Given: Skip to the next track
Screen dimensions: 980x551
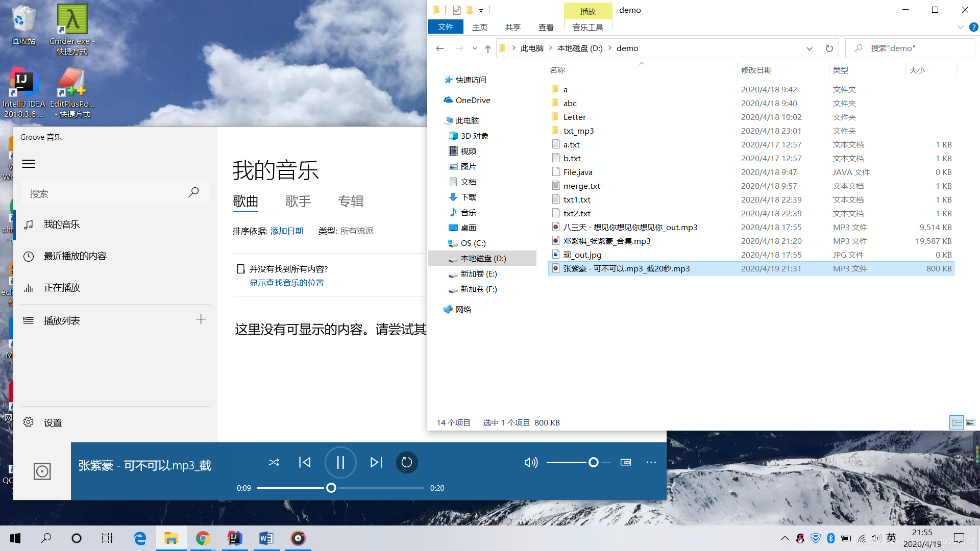Looking at the screenshot, I should pyautogui.click(x=376, y=462).
